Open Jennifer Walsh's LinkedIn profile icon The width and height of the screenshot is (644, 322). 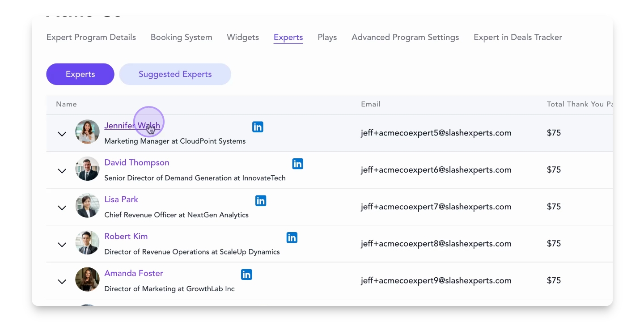pos(258,127)
